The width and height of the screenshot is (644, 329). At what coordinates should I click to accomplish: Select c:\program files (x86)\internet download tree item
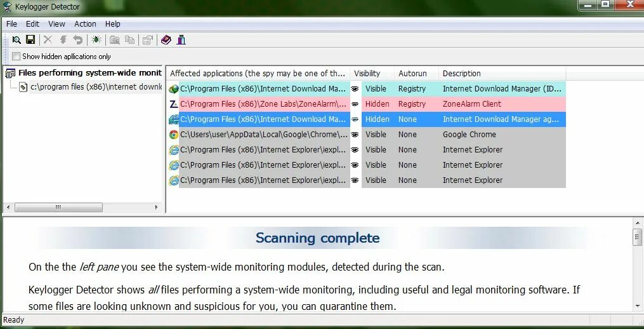coord(96,87)
